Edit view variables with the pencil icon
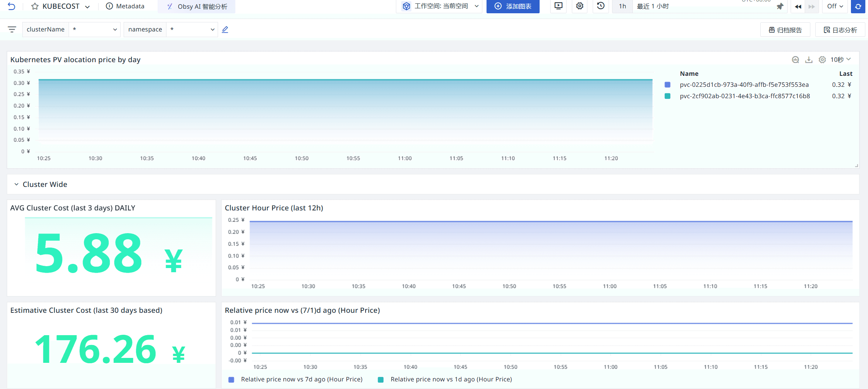Image resolution: width=868 pixels, height=389 pixels. (x=225, y=30)
